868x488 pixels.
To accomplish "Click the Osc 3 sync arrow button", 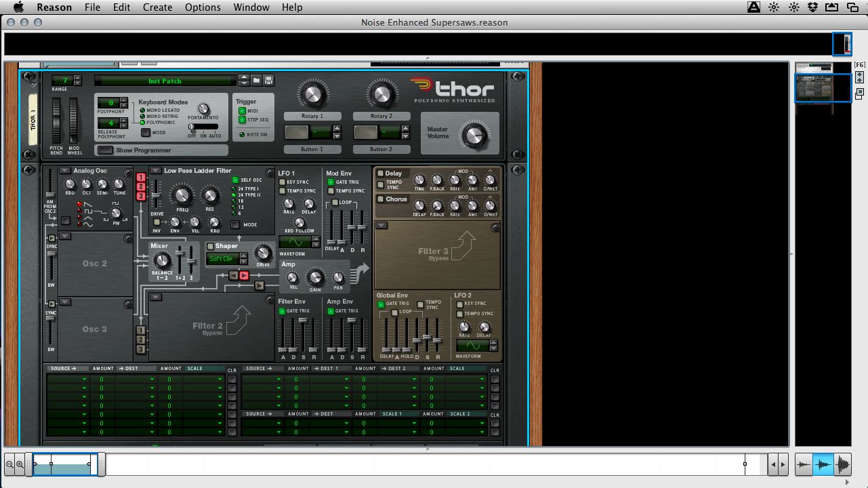I will pos(51,304).
